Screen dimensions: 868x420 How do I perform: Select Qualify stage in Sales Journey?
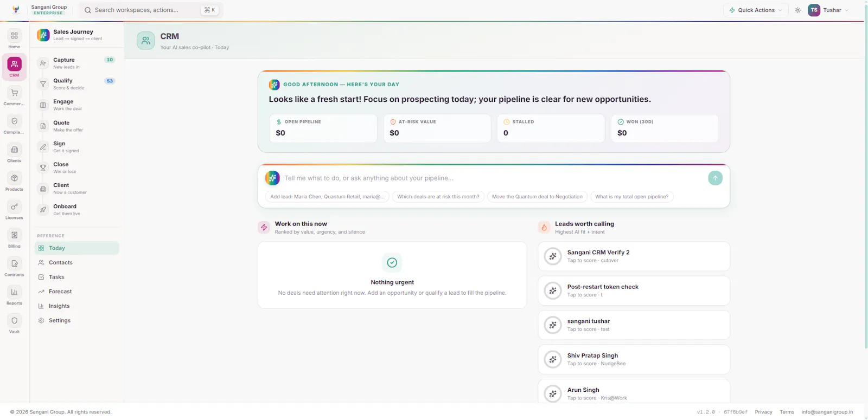click(76, 84)
